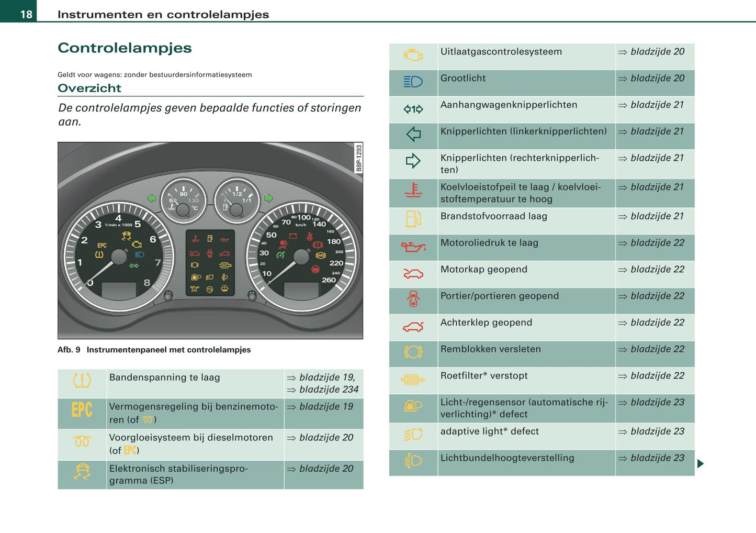This screenshot has width=756, height=533.
Task: Click text 'Remblokken versleten'
Action: (491, 349)
